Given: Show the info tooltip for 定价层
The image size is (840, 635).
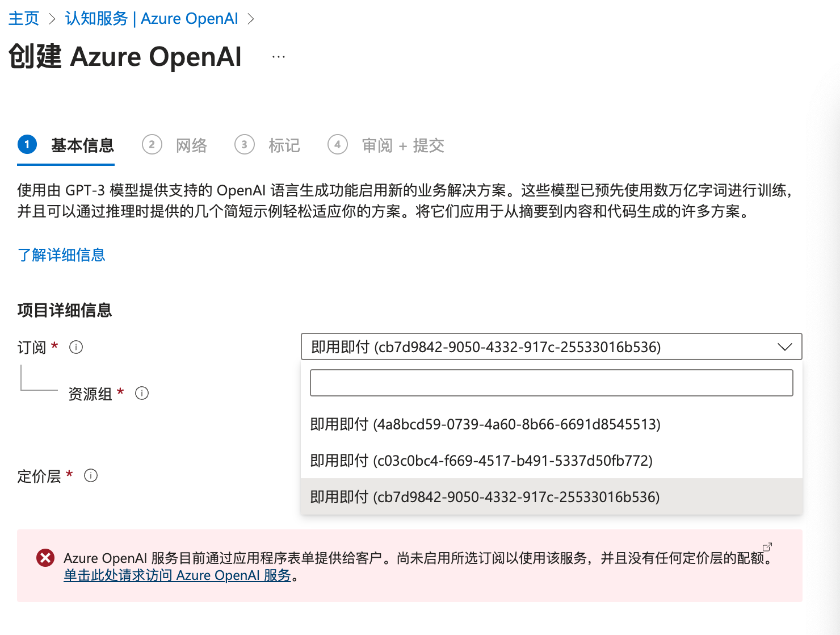Looking at the screenshot, I should pyautogui.click(x=91, y=475).
